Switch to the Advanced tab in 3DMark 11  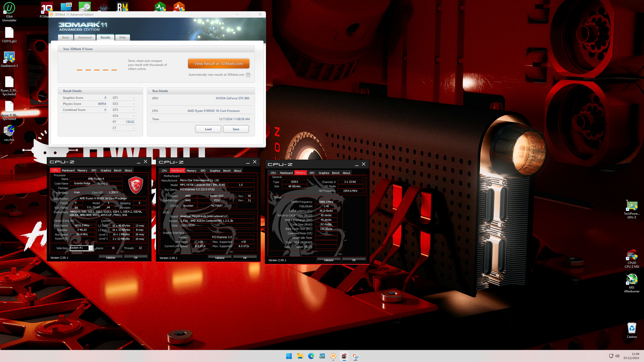(x=85, y=37)
